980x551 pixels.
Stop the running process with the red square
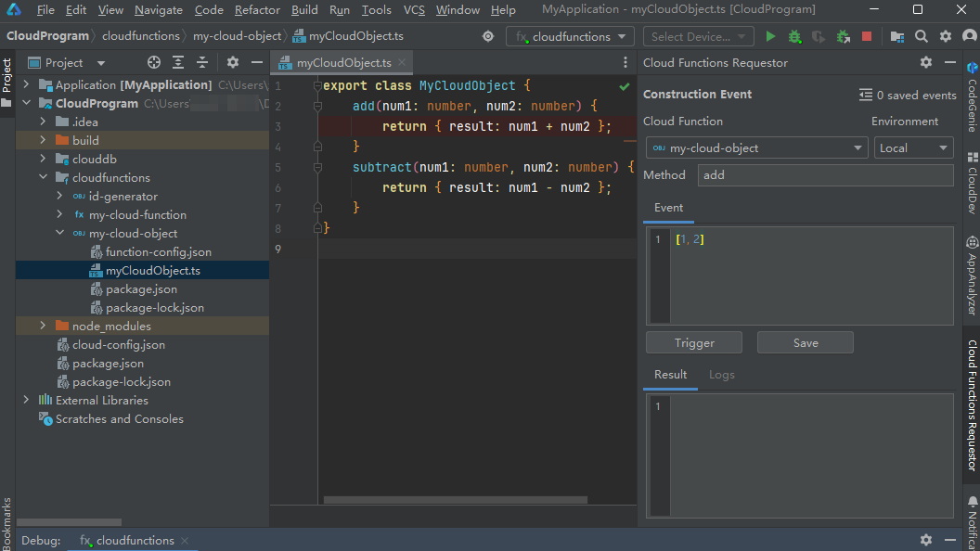[867, 36]
